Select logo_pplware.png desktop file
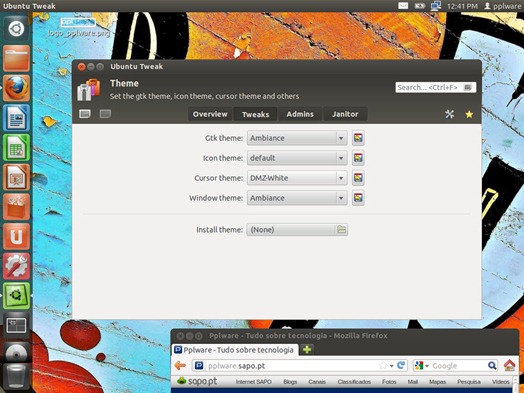The height and width of the screenshot is (393, 524). [79, 28]
